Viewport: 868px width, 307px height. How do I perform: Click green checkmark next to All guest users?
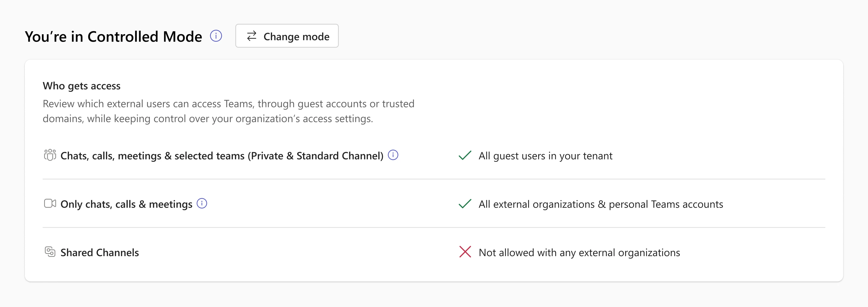point(465,156)
